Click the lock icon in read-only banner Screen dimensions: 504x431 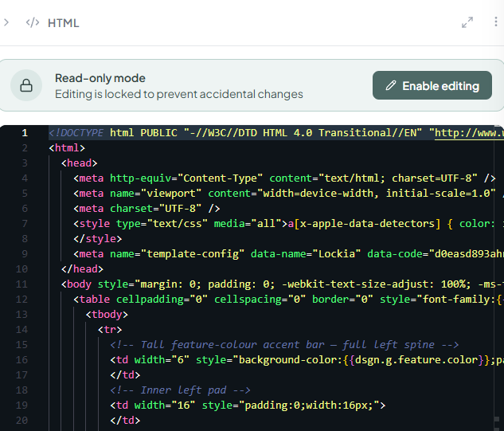click(26, 85)
